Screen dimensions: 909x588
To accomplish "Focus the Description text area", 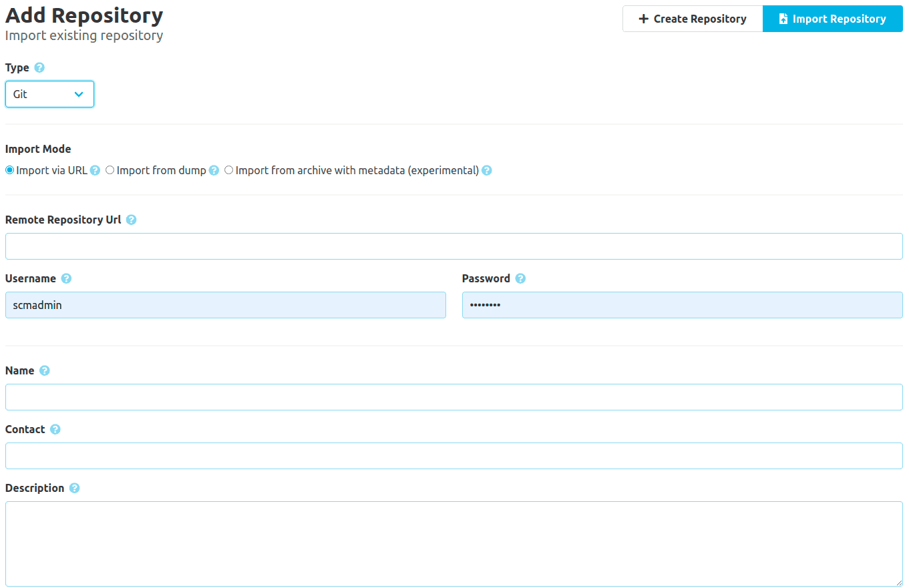I will pos(454,541).
